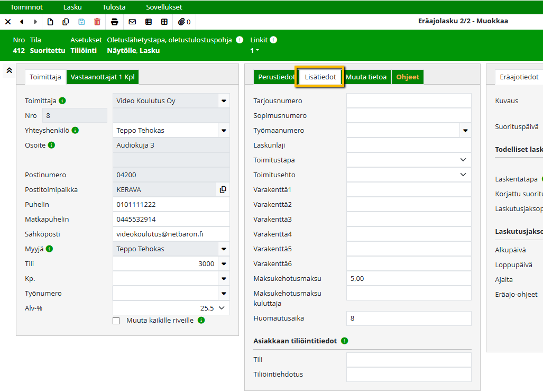Viewport: 543px width, 392px height.
Task: Open the Ohjeet tab
Action: point(408,77)
